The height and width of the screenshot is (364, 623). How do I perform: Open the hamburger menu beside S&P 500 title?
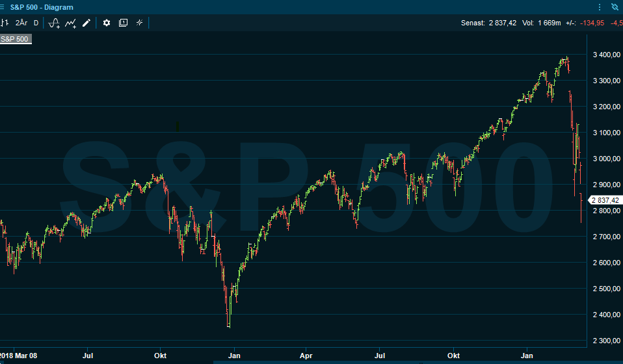point(2,7)
